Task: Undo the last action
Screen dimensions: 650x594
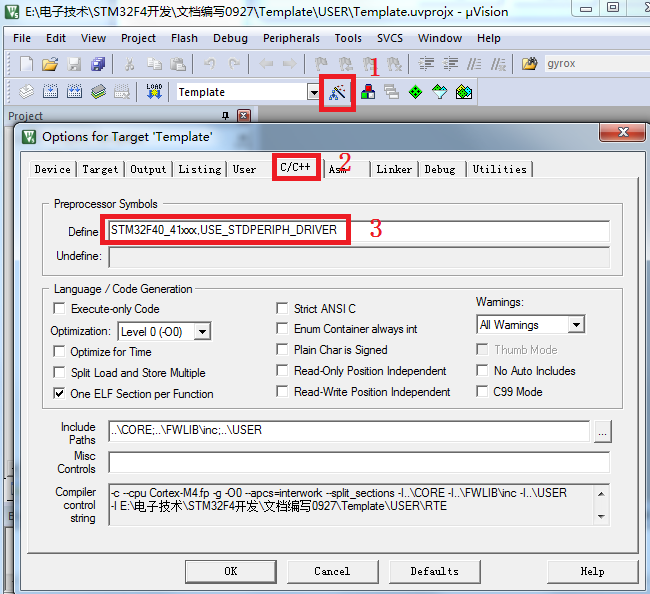Action: pos(210,63)
